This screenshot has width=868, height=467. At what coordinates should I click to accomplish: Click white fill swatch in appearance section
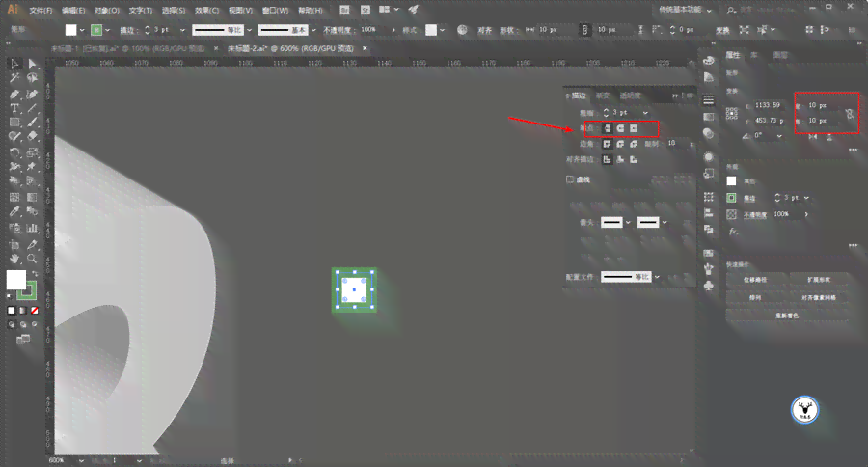(x=731, y=181)
